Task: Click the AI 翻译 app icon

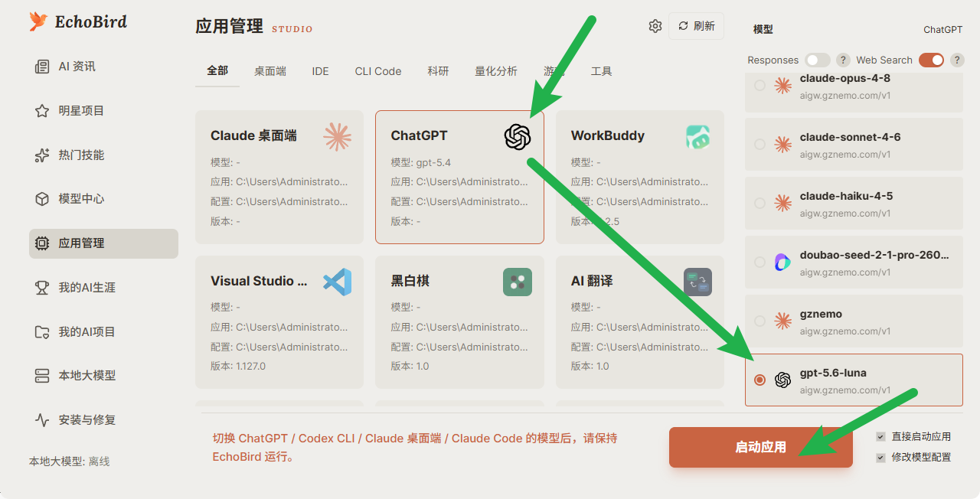Action: pos(697,282)
